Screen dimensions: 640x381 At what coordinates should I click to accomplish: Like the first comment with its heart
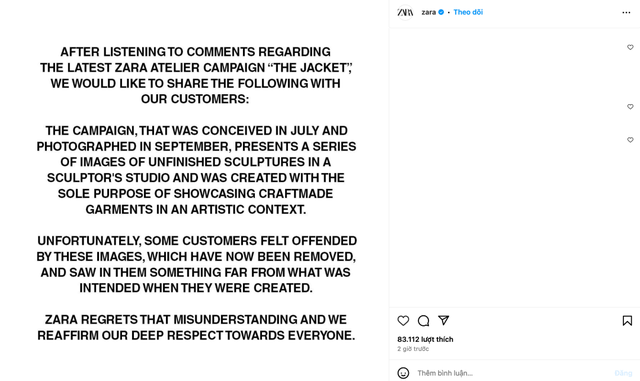630,47
